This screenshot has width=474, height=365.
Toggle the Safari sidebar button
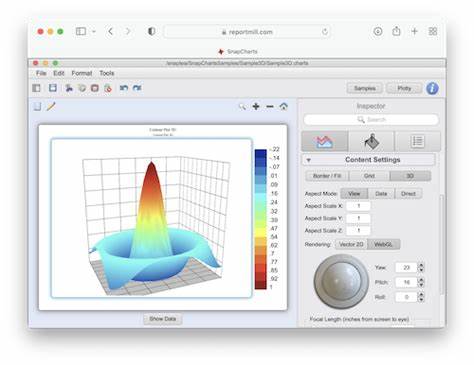coord(81,31)
